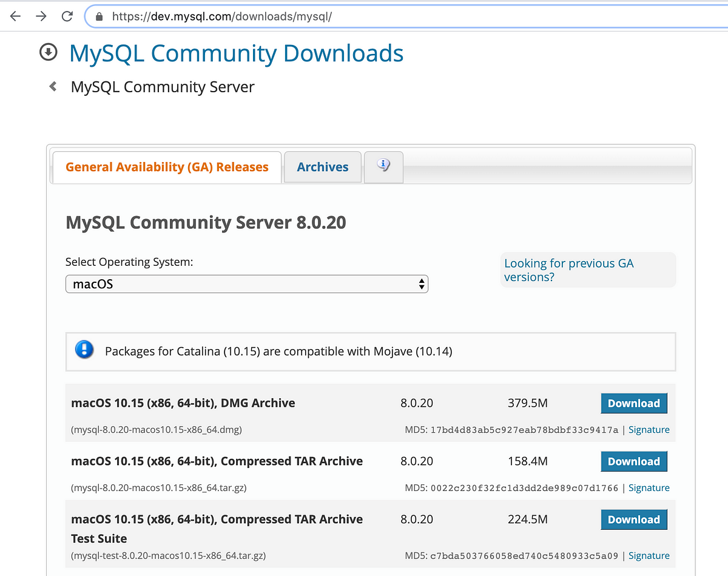Click the mysql-test-8.0.20-macos10.15-x86_64.tar.gz filename

click(169, 556)
